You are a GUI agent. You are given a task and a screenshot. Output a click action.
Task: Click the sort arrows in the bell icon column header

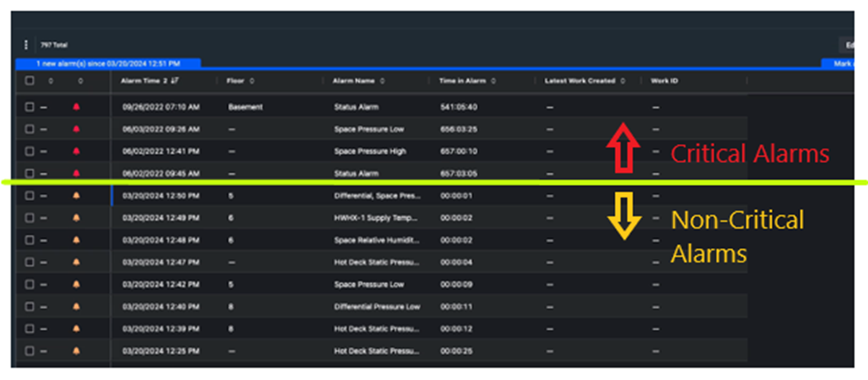[80, 81]
